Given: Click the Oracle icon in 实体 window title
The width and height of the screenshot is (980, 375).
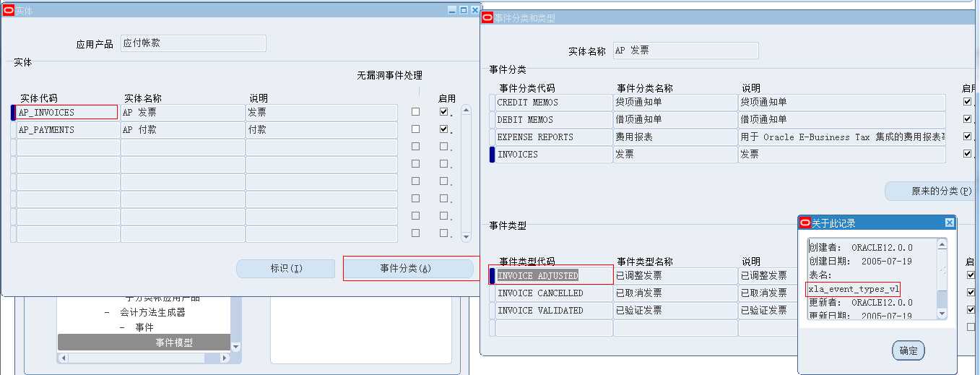Looking at the screenshot, I should coord(9,10).
